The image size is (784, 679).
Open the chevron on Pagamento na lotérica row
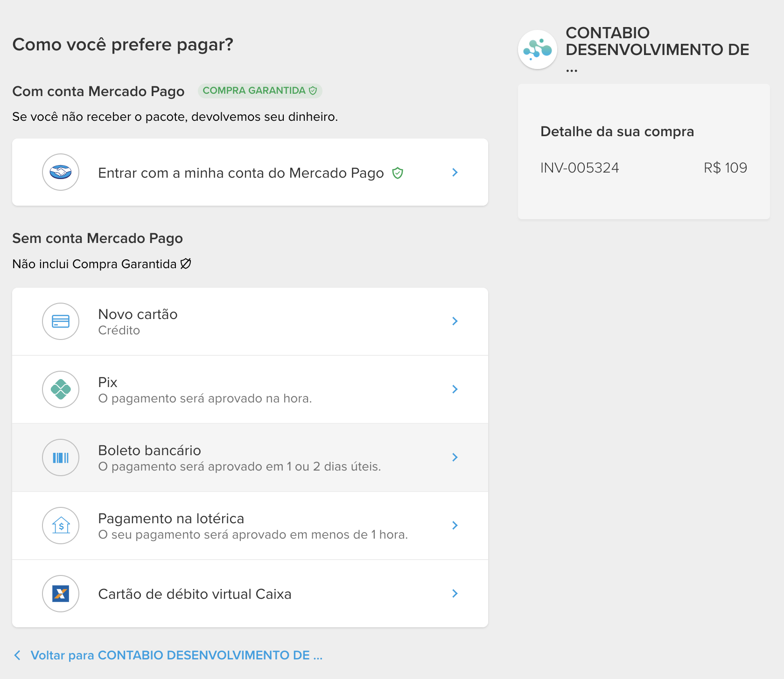(455, 526)
